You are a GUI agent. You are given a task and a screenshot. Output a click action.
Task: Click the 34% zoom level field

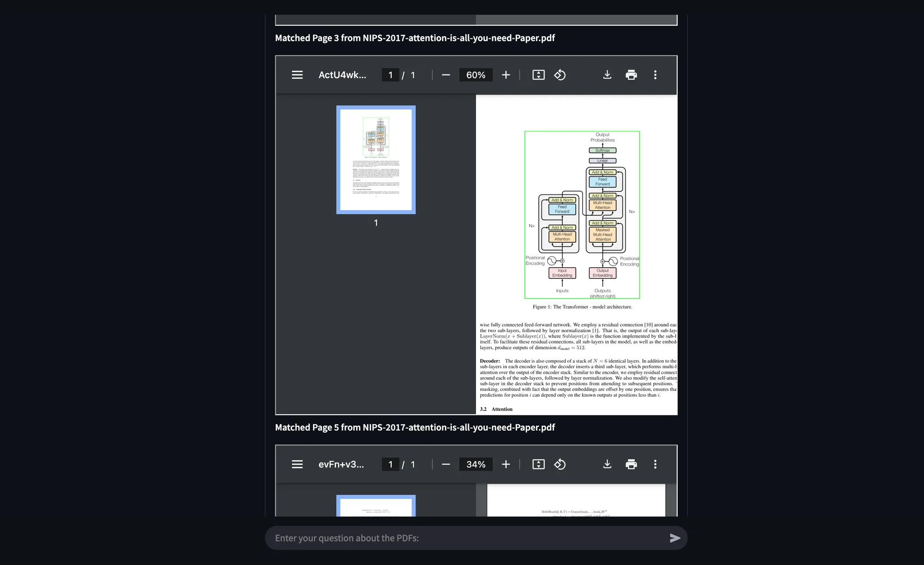[476, 464]
